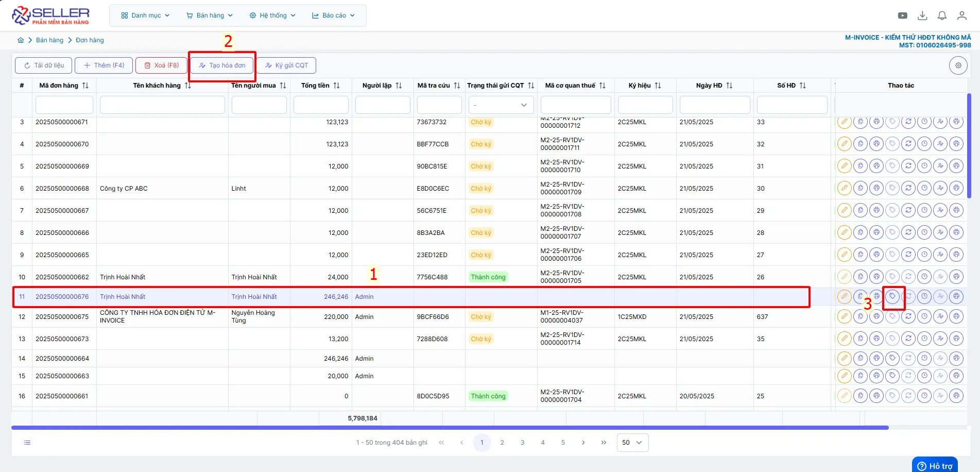Click the pencil edit icon for order 20250500000675
This screenshot has height=472, width=980.
(845, 316)
